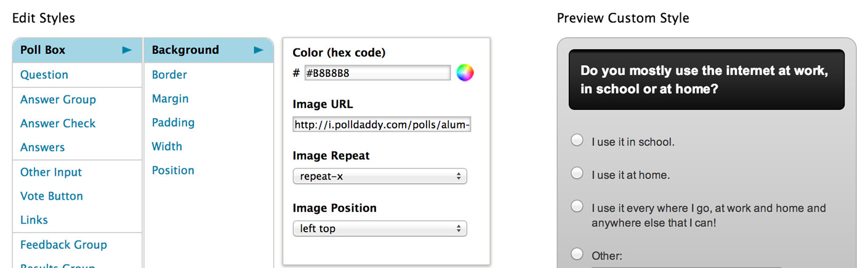Viewport: 868px width, 268px height.
Task: Select Question in the styles list
Action: [44, 75]
